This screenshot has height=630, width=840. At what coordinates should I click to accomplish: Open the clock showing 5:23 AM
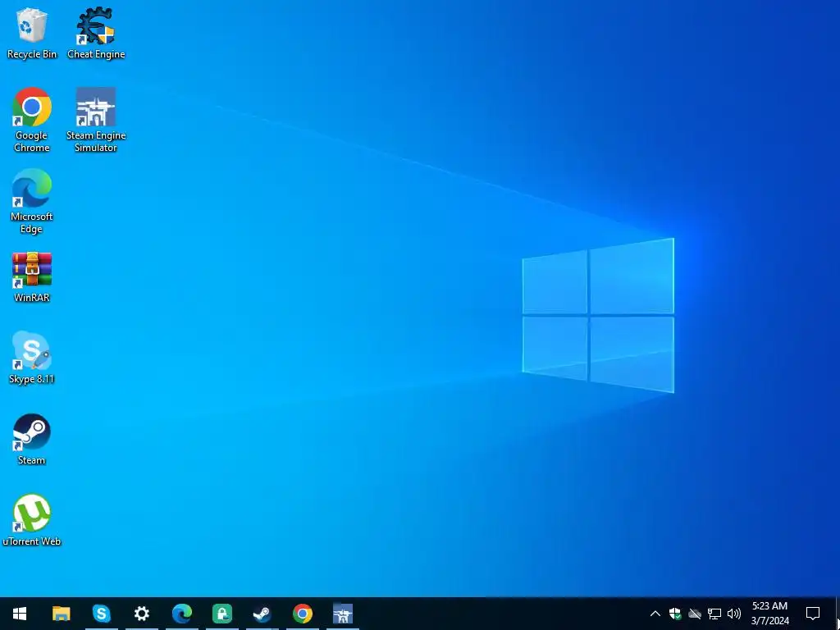(x=769, y=614)
